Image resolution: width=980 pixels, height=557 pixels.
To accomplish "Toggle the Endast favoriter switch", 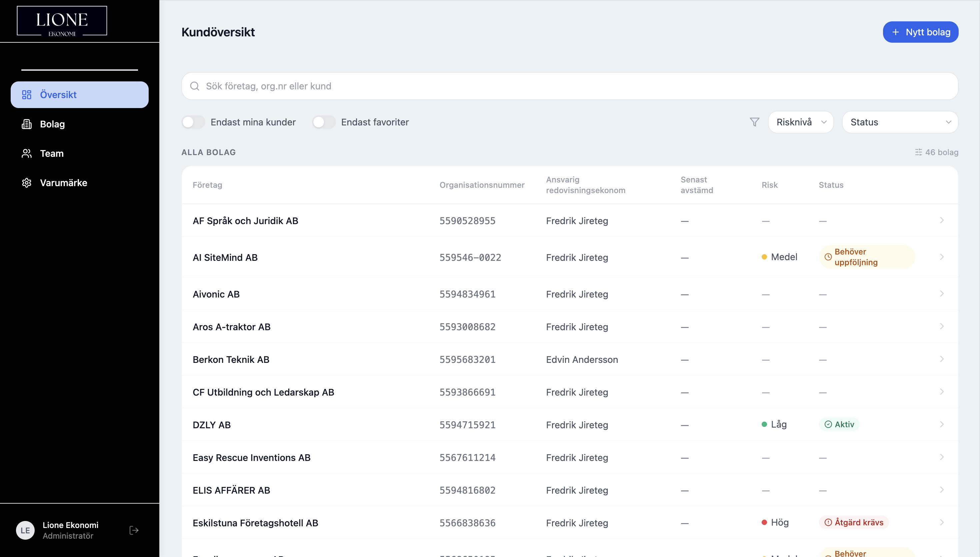I will (x=323, y=122).
